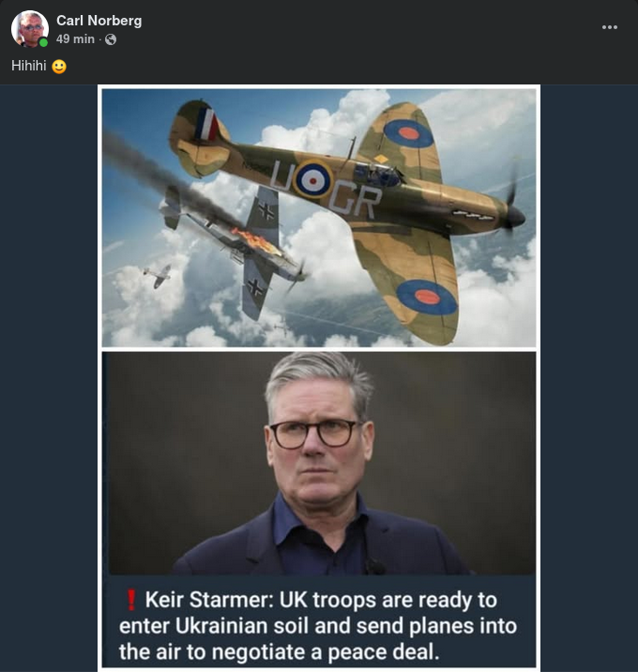
Task: Click the RAF roundel on the fuselage
Action: 311,177
